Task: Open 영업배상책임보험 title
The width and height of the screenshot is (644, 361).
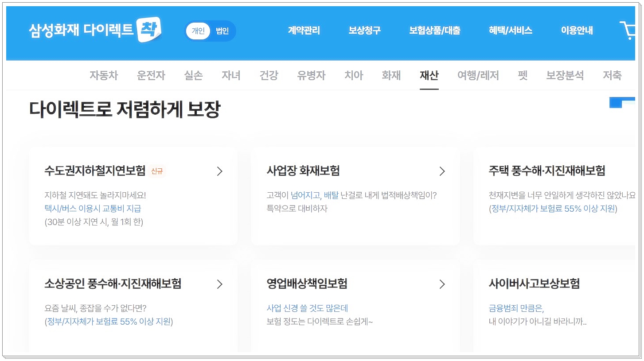Action: (x=307, y=283)
